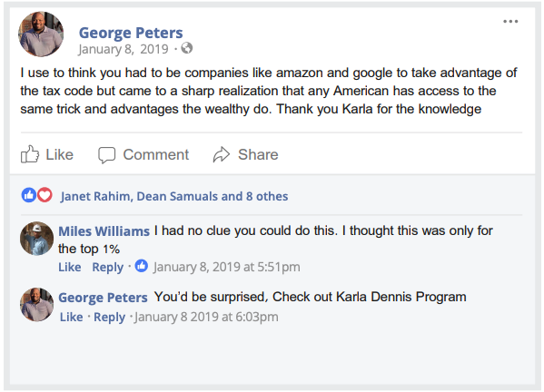
Task: Click the Share arrow icon
Action: pos(222,154)
